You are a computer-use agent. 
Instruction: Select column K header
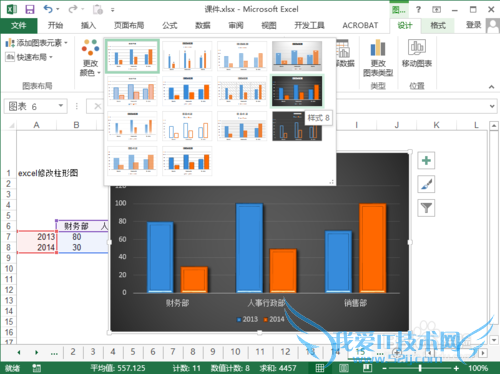point(436,125)
